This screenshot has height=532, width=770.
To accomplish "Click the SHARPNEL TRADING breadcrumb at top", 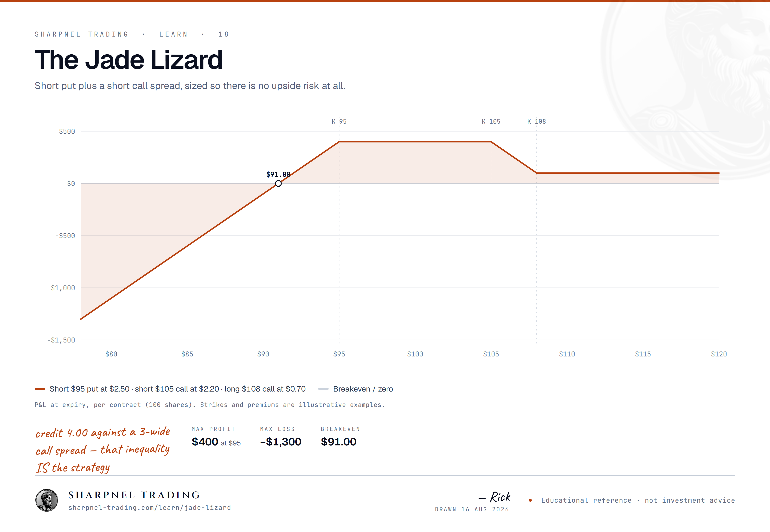I will point(82,34).
